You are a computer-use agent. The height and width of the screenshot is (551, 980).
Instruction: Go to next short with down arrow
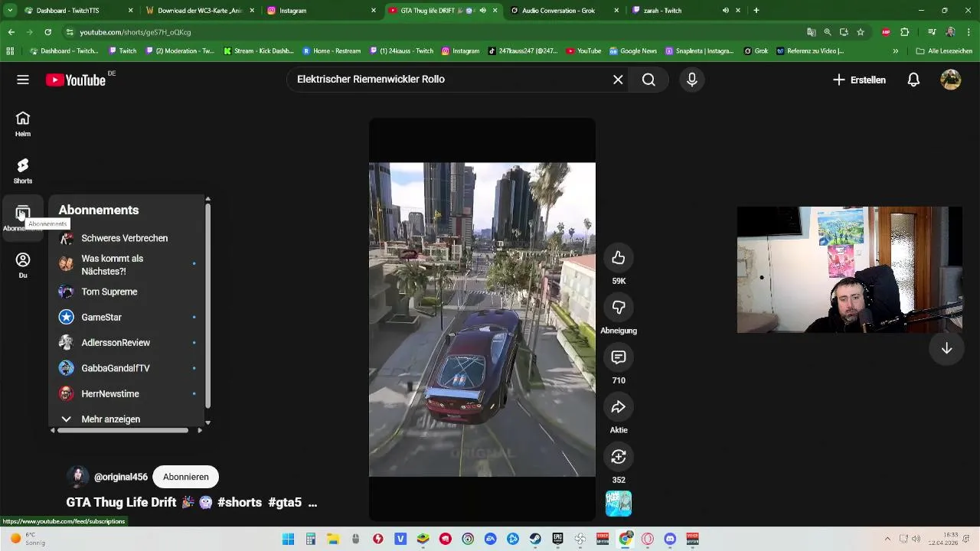click(946, 348)
